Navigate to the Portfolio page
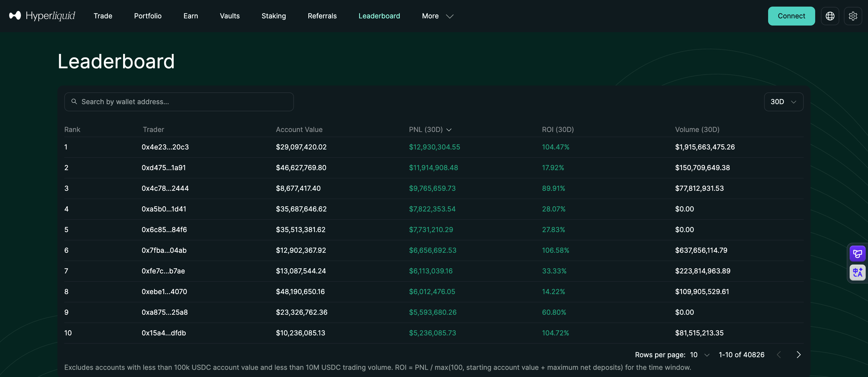Screen dimensions: 868x377 (148, 16)
